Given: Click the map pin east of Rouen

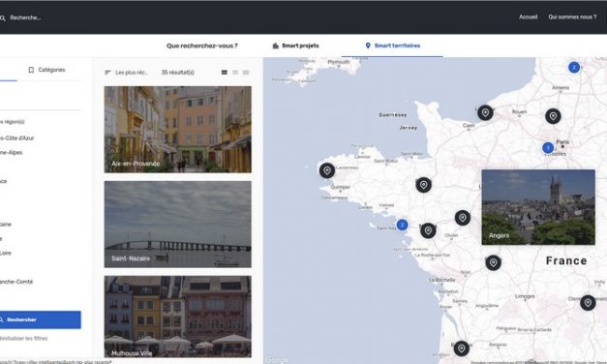Looking at the screenshot, I should (x=553, y=116).
